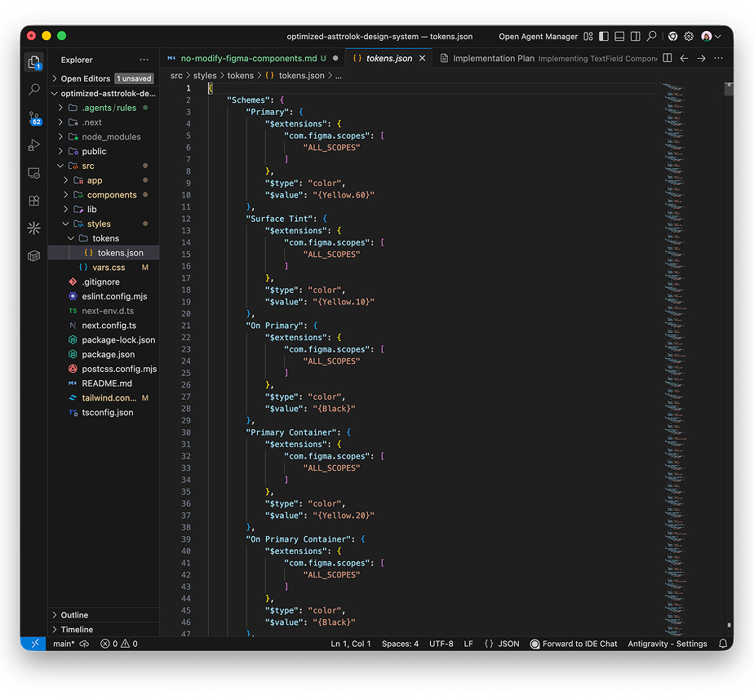This screenshot has height=700, width=754.
Task: Open the Search view in activity bar
Action: pos(33,90)
